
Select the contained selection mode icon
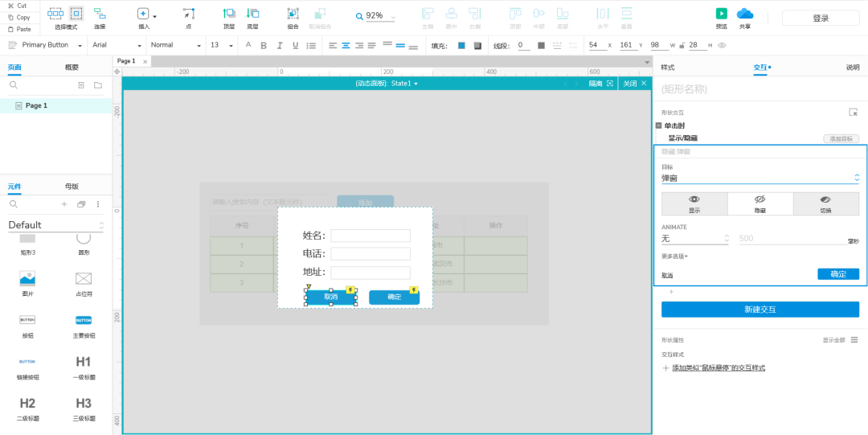click(76, 14)
